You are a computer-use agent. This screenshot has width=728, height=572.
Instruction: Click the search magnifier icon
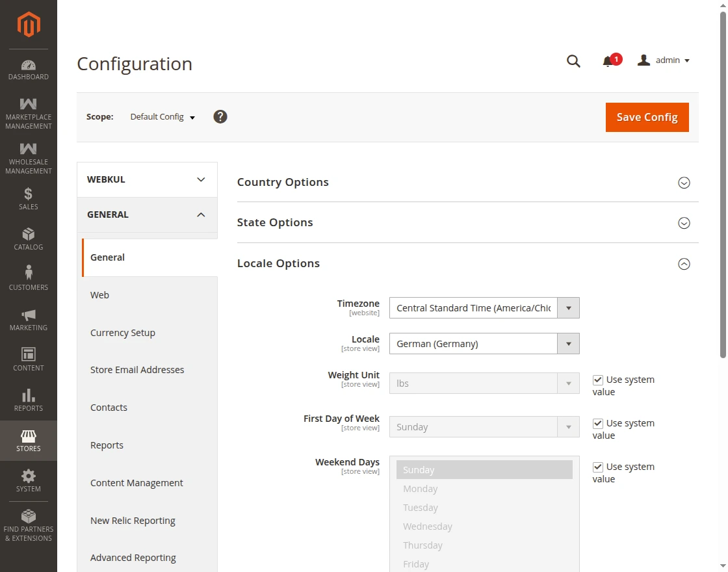click(573, 61)
